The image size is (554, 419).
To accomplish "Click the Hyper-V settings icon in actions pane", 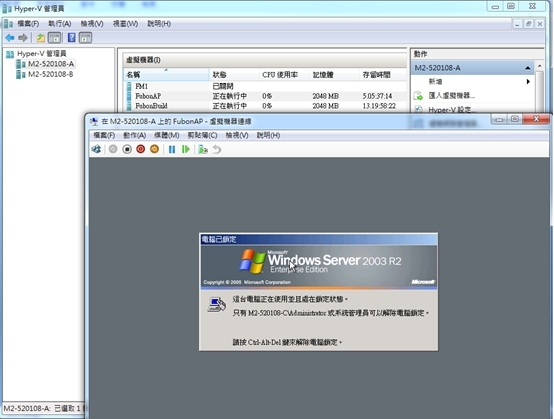I will point(419,109).
